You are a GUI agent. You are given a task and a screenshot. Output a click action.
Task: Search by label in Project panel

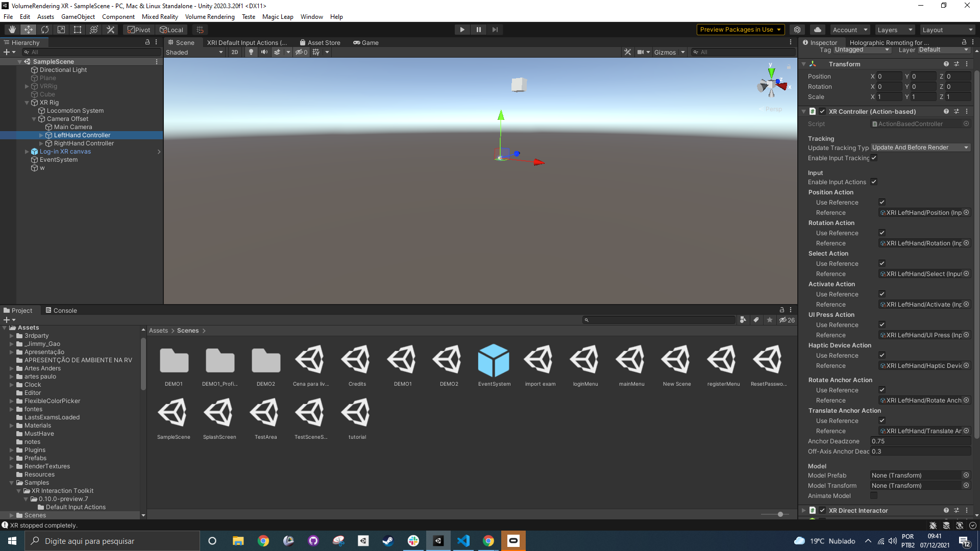click(756, 320)
